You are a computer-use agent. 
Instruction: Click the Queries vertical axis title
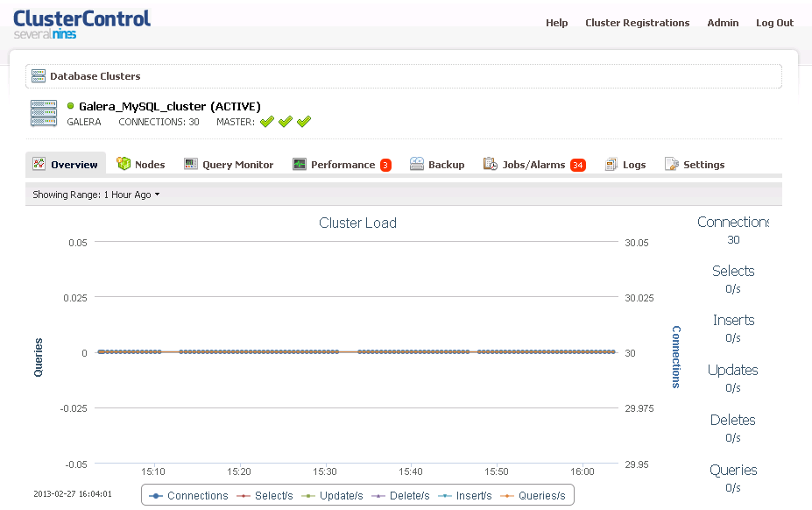coord(39,358)
